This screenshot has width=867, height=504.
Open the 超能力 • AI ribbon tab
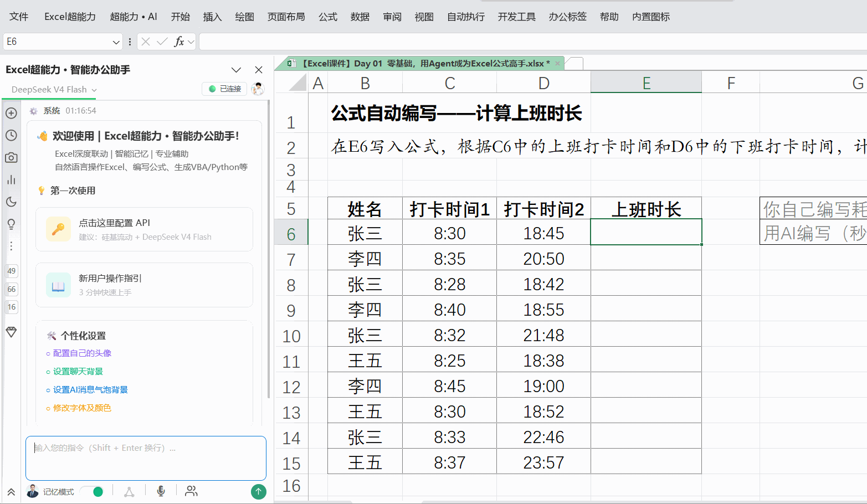click(x=134, y=17)
